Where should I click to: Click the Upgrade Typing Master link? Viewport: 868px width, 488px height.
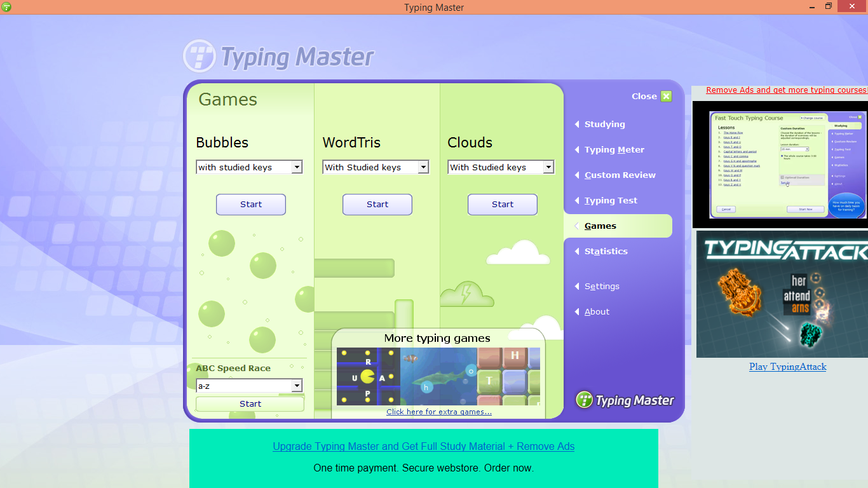424,447
